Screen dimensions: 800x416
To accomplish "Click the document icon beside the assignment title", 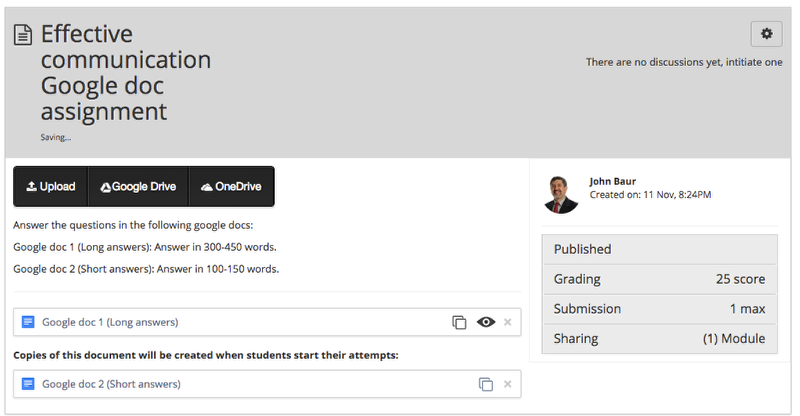I will [22, 35].
